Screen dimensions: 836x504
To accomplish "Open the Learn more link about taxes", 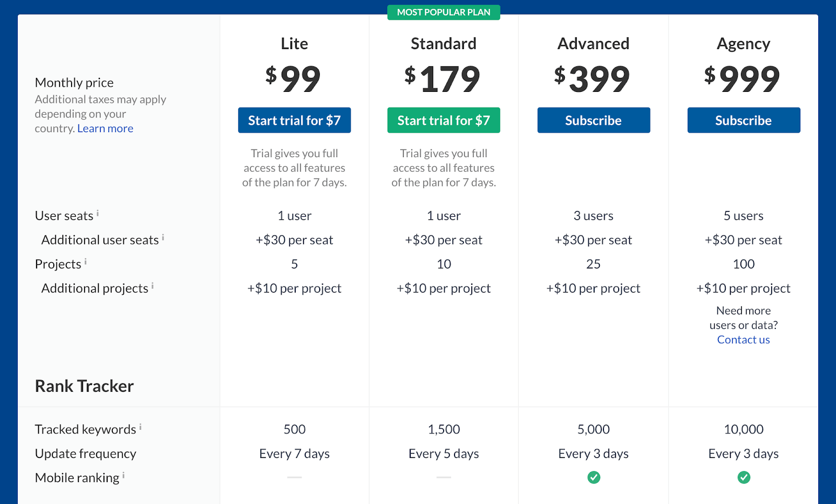I will pyautogui.click(x=105, y=128).
